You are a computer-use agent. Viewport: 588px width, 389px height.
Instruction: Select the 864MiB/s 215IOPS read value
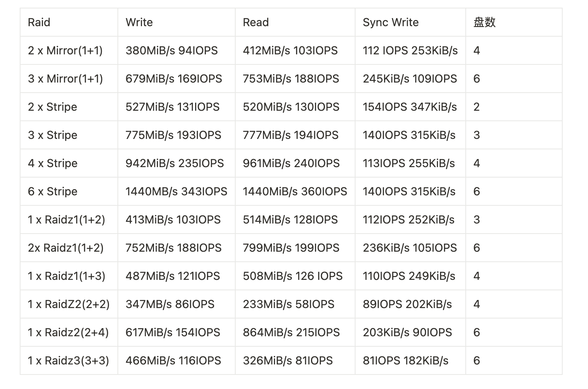291,333
